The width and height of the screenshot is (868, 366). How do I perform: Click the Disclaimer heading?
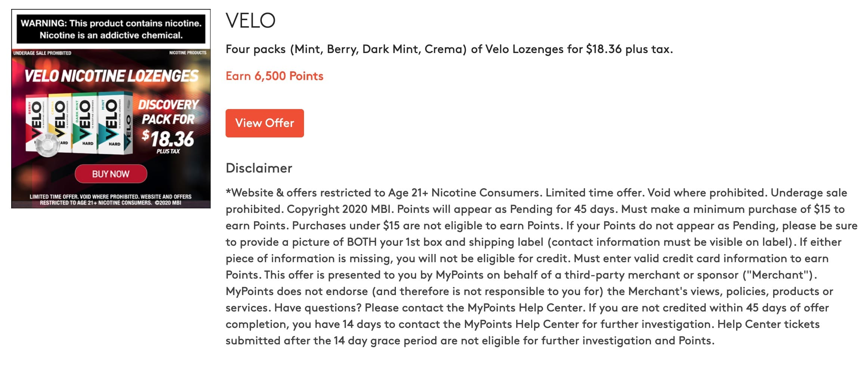258,168
